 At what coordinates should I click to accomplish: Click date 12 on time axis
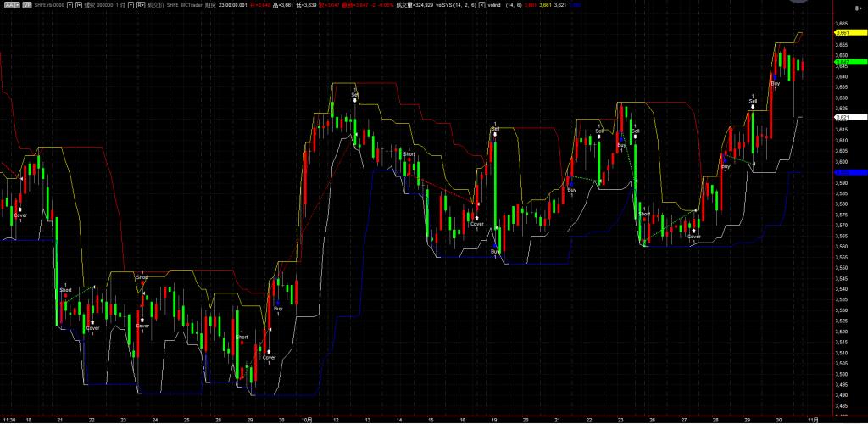336,420
